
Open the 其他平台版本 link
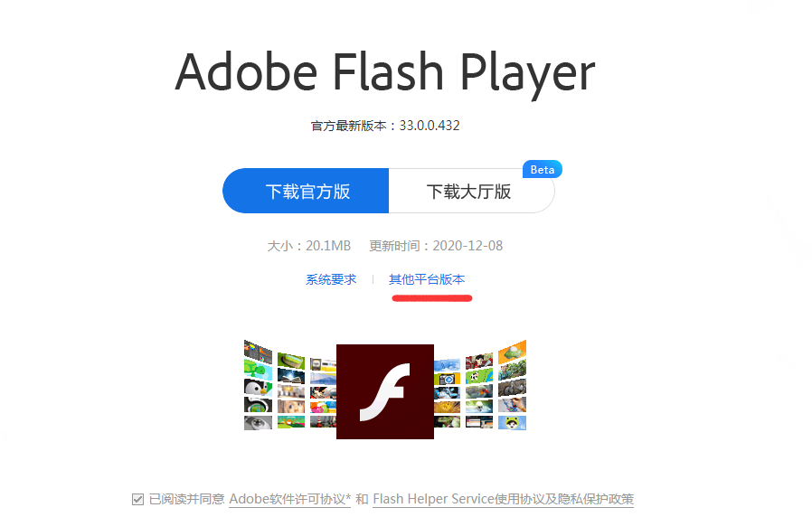tap(427, 279)
